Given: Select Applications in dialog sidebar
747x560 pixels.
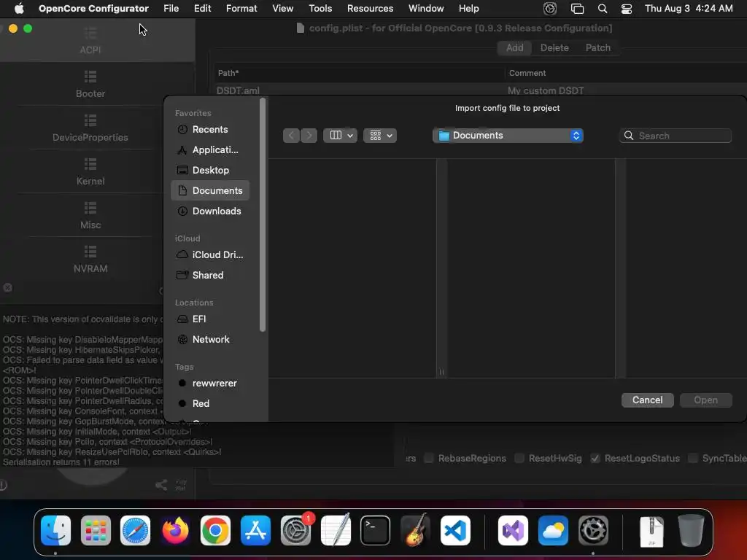Looking at the screenshot, I should 209,150.
